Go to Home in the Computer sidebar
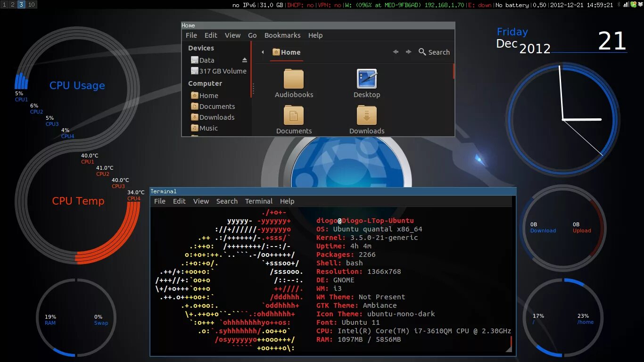Screen dimensions: 644x362 tap(204, 95)
